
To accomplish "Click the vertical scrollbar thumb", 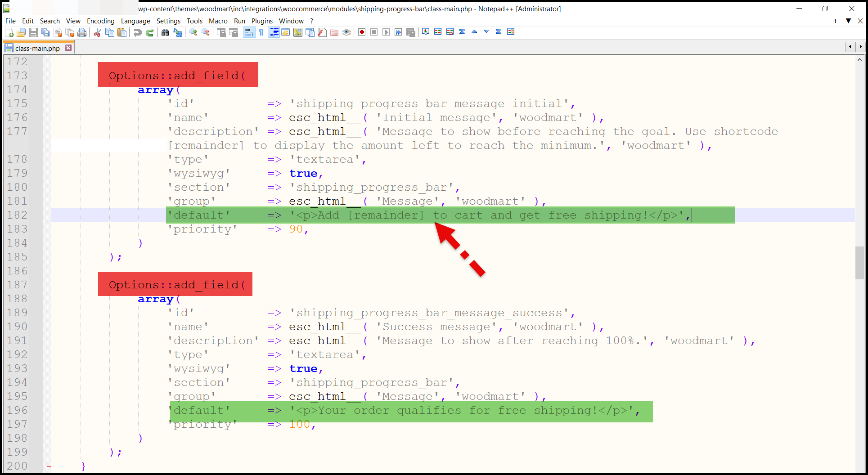I will coord(859,263).
